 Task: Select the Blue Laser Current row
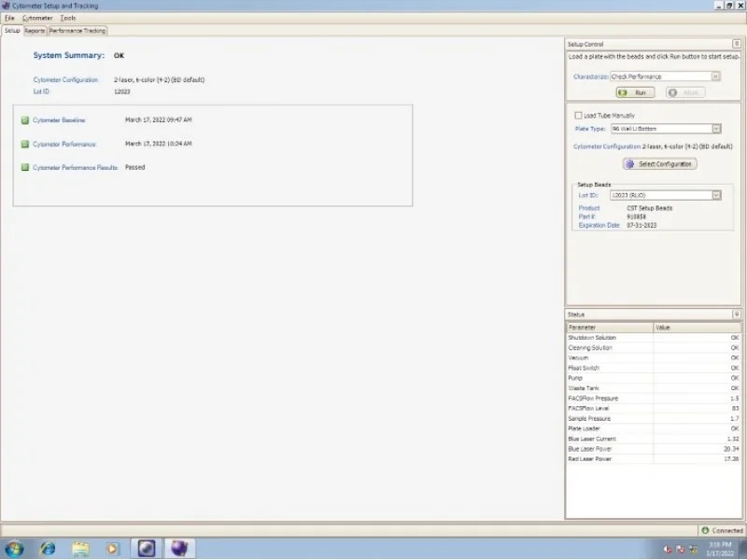653,439
